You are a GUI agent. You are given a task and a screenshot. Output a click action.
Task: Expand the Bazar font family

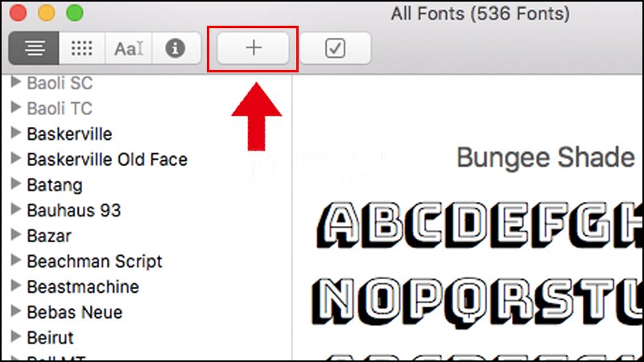click(x=15, y=236)
